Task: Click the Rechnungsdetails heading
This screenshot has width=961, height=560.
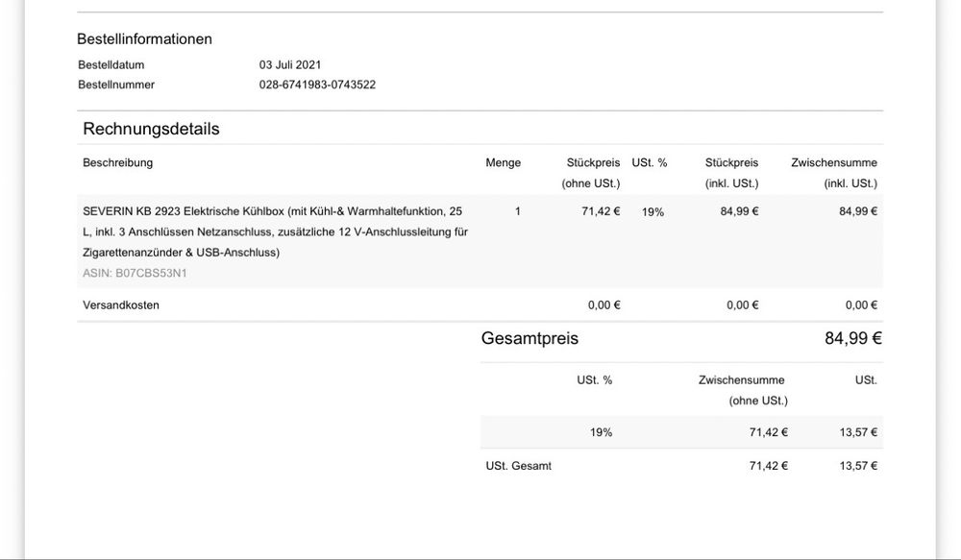Action: point(151,129)
